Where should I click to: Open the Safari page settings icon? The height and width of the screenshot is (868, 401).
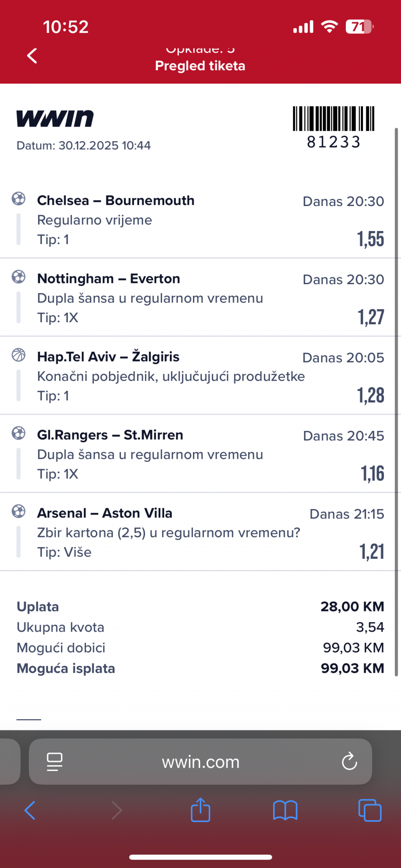point(55,761)
